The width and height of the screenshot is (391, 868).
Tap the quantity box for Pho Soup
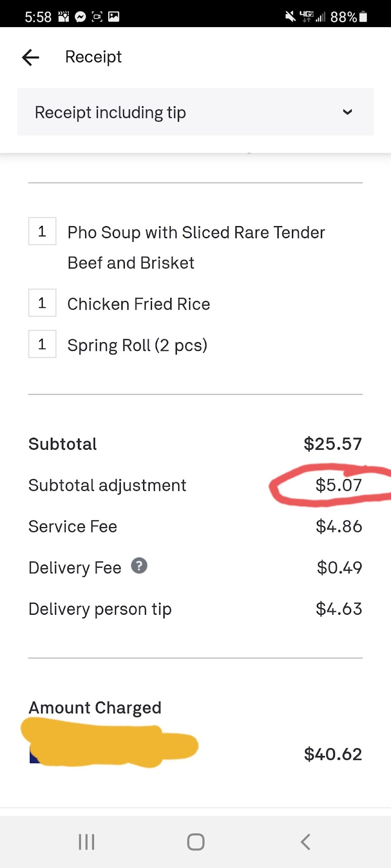[x=42, y=231]
